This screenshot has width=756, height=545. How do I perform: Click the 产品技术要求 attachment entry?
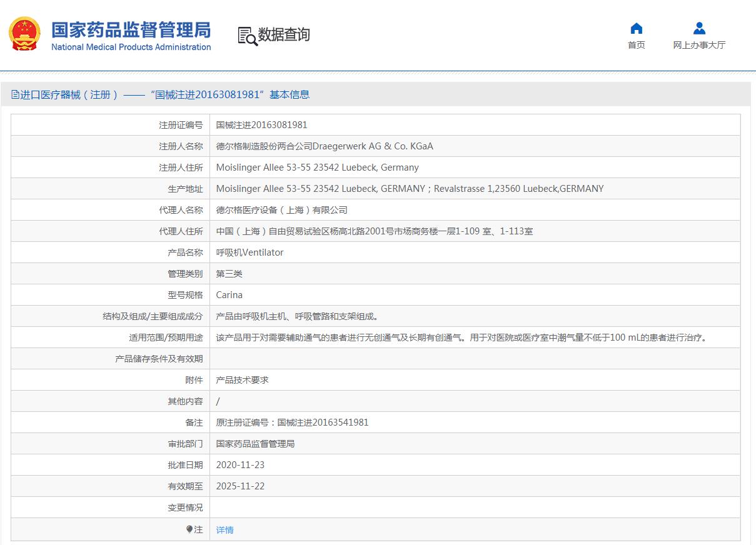point(242,380)
